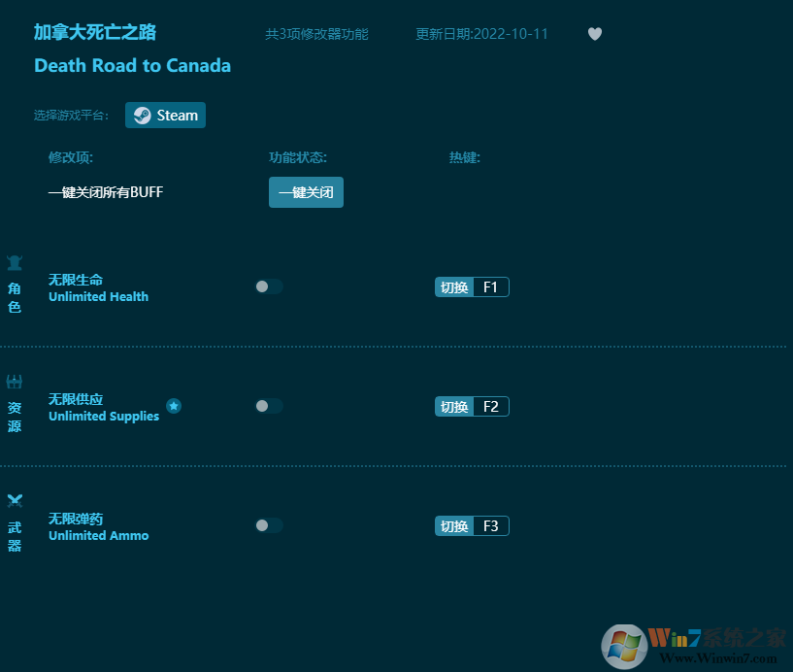Viewport: 793px width, 672px height.
Task: Click the 一键关闭所有BUFF label
Action: 106,192
